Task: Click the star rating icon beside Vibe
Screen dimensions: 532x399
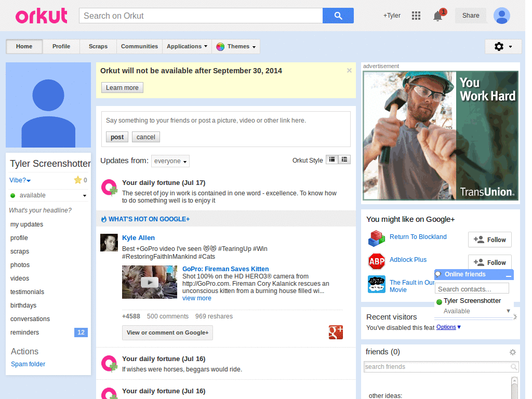Action: coord(78,180)
